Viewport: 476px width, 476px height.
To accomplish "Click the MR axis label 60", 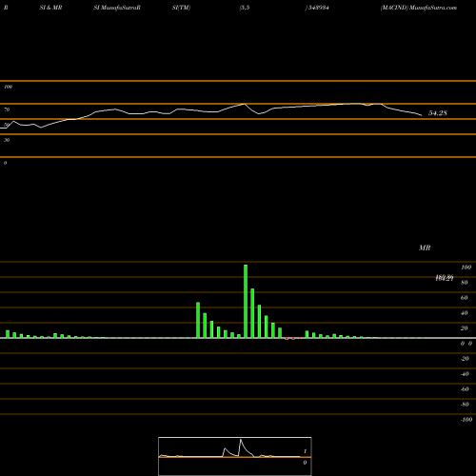I will [x=465, y=298].
